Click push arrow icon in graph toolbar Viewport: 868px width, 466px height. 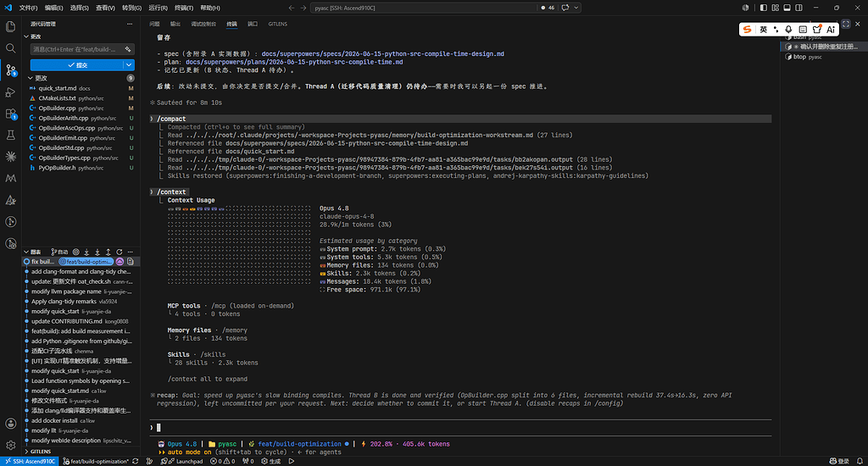tap(108, 252)
